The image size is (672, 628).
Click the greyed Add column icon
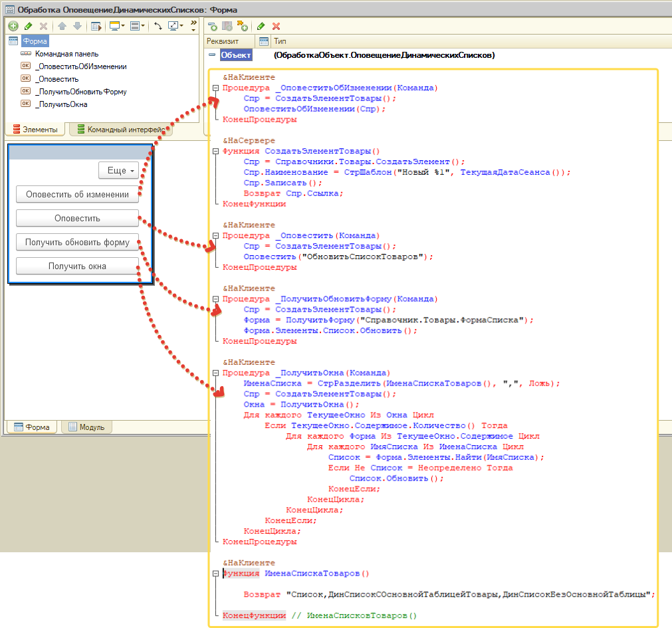pyautogui.click(x=227, y=26)
